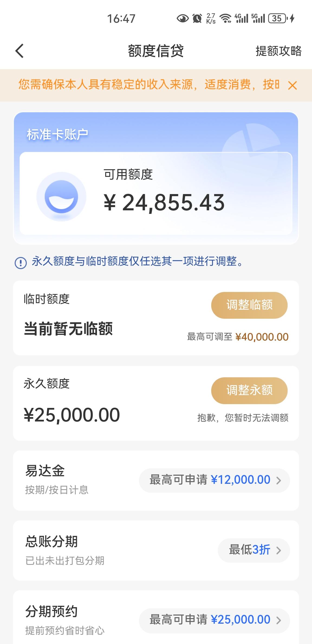Tap the Wi-Fi status icon
The width and height of the screenshot is (312, 644).
[225, 18]
